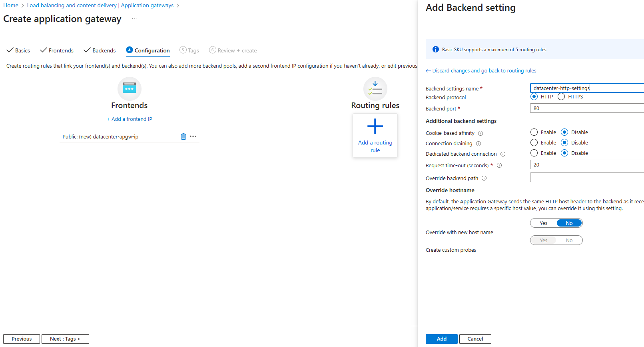Set Override hostname toggle to Yes
The height and width of the screenshot is (347, 644).
coord(544,223)
